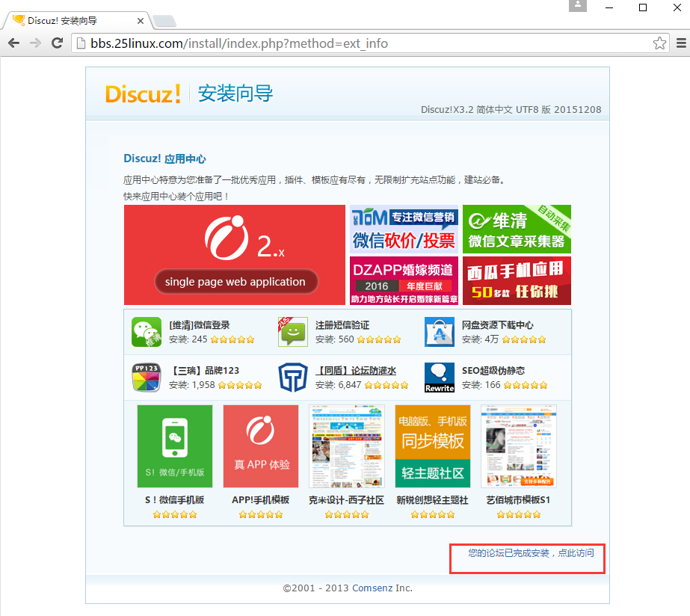This screenshot has width=690, height=616.
Task: Open the 【同盾】论坛防灌水 link
Action: [x=356, y=371]
